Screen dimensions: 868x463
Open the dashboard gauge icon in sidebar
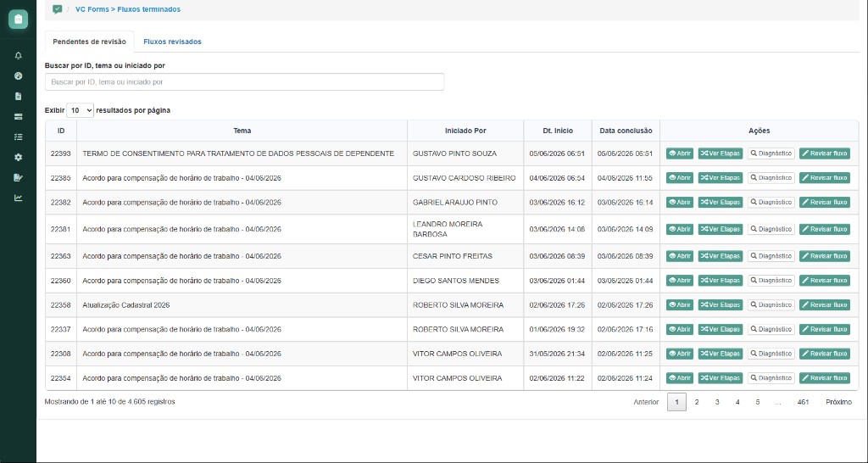[x=19, y=75]
